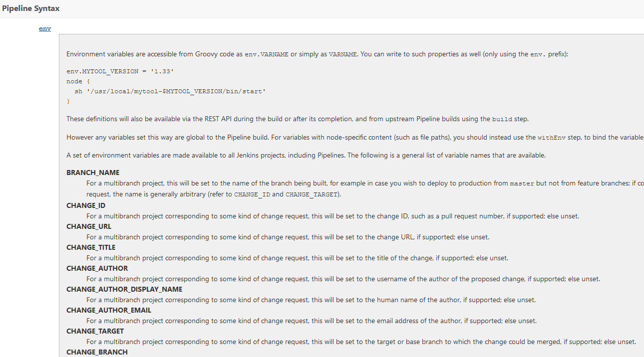Image resolution: width=644 pixels, height=357 pixels.
Task: Click the CHANGE_TARGET bold variable heading
Action: tap(95, 331)
